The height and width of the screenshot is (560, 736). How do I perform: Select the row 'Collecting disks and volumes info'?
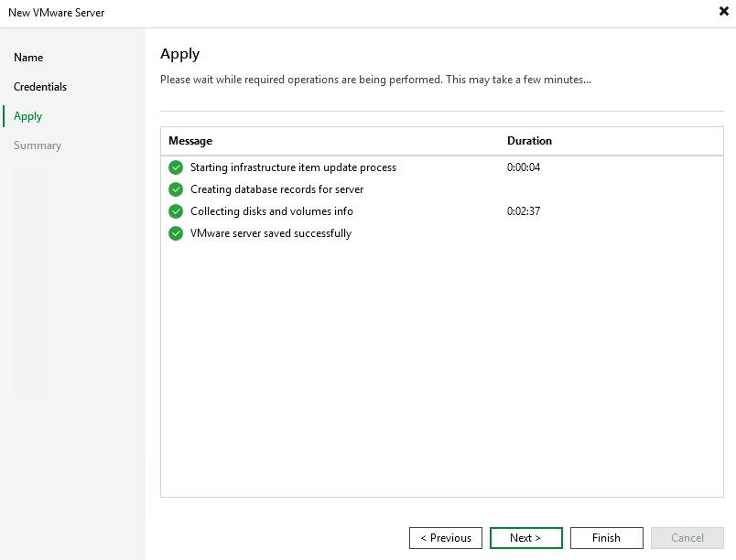tap(272, 211)
